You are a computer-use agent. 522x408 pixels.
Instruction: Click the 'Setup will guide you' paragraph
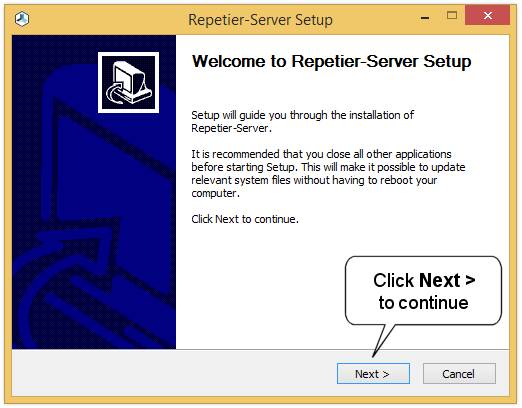click(302, 121)
